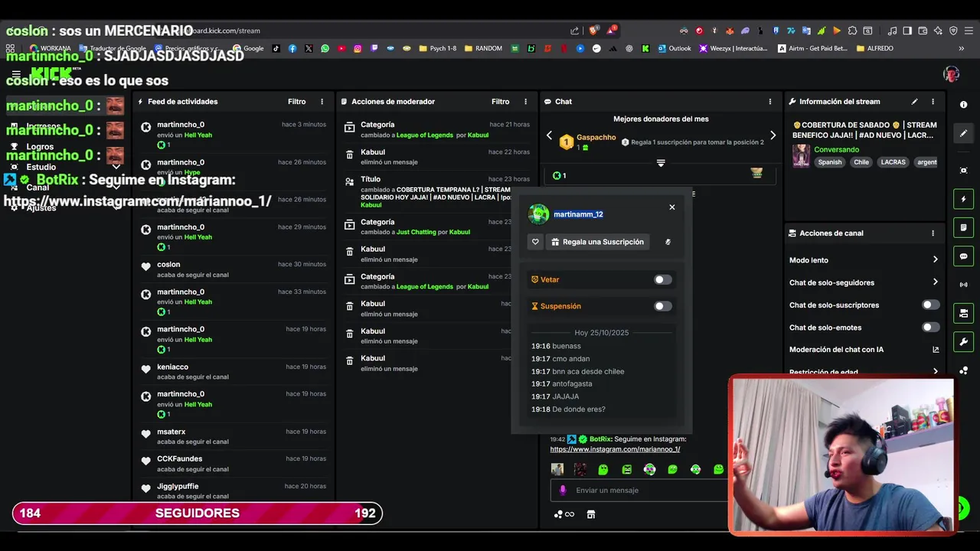Collapse the top donors banner handle
980x551 pixels.
coord(661,162)
